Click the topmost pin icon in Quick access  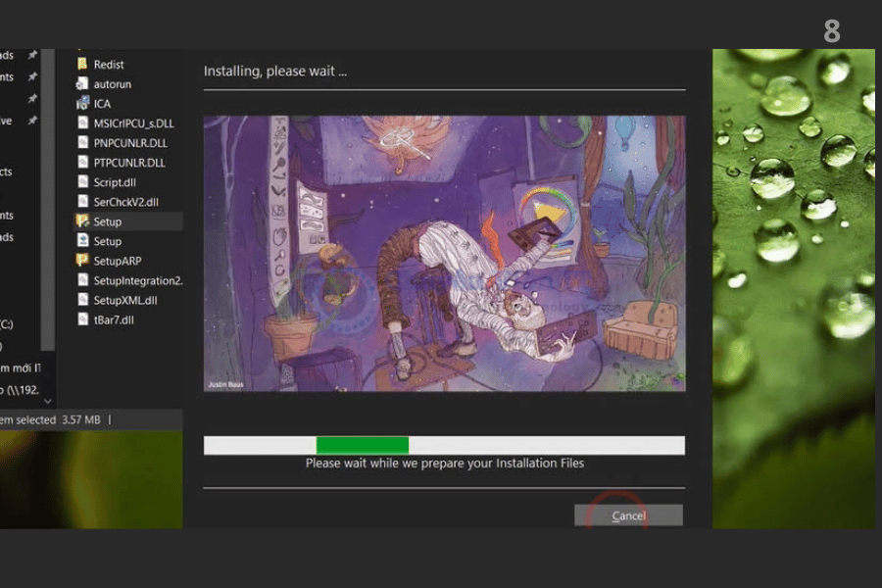tap(32, 56)
